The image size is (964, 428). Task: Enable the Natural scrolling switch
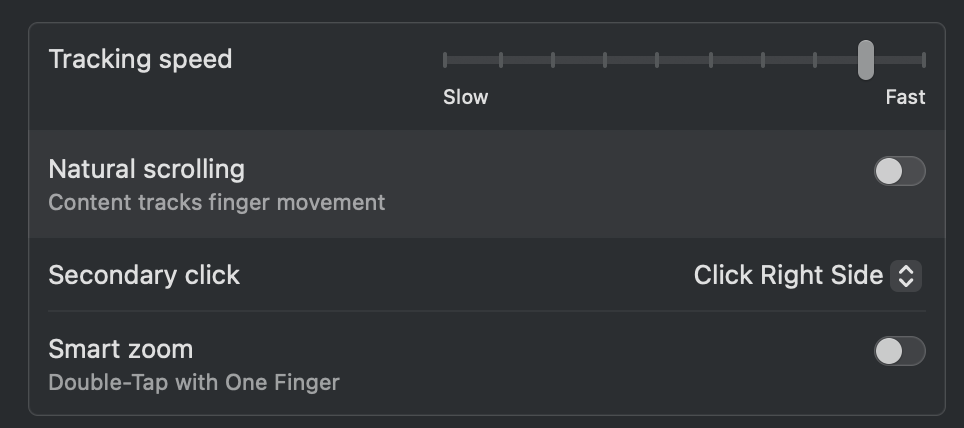(899, 171)
